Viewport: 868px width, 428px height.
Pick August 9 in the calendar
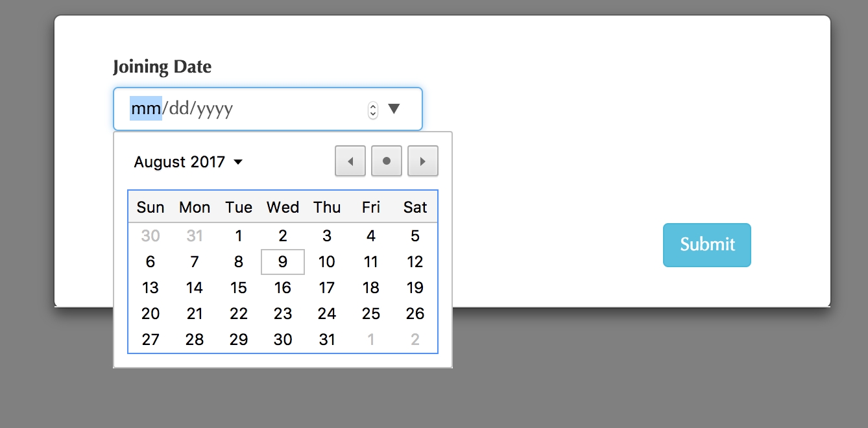283,262
